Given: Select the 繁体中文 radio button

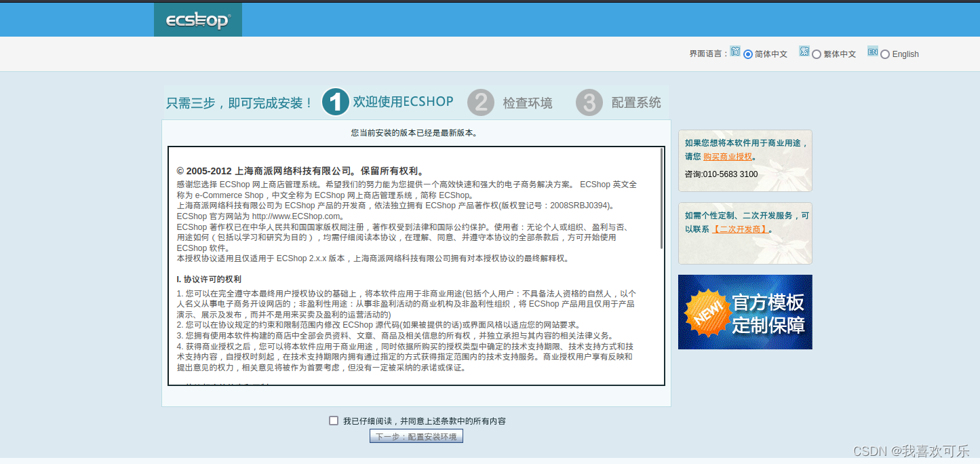Looking at the screenshot, I should [815, 54].
